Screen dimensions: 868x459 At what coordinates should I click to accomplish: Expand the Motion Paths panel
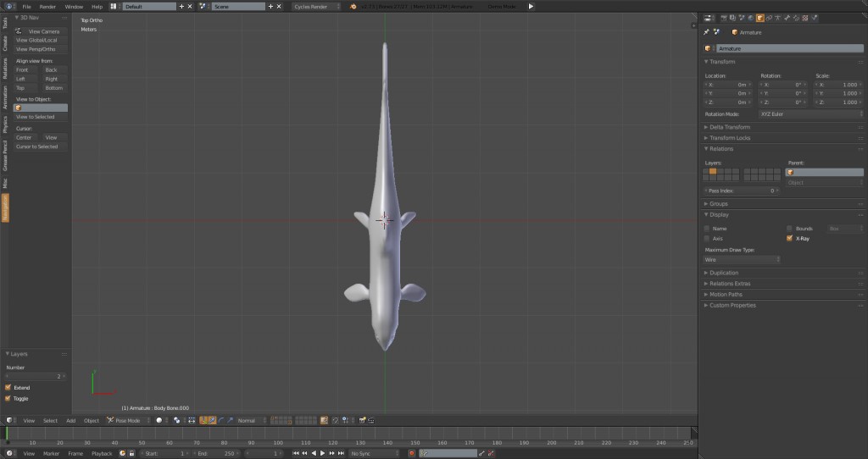tap(726, 295)
